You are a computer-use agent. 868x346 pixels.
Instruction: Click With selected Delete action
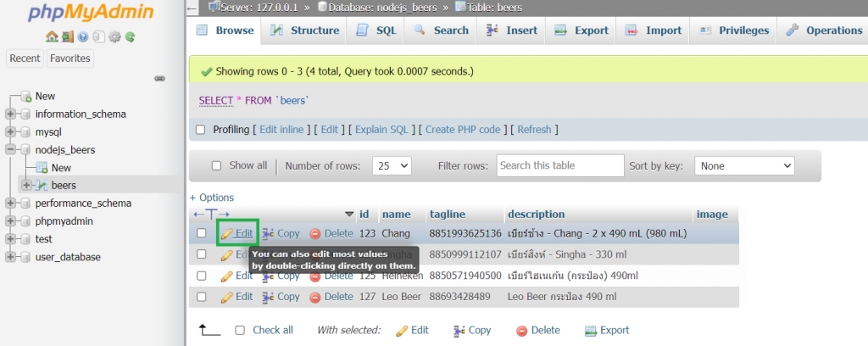[538, 331]
